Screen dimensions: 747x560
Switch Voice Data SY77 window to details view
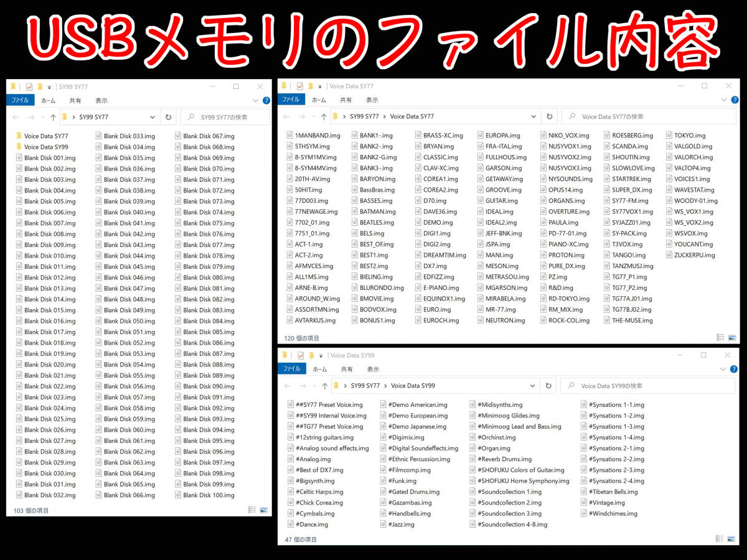pos(721,338)
